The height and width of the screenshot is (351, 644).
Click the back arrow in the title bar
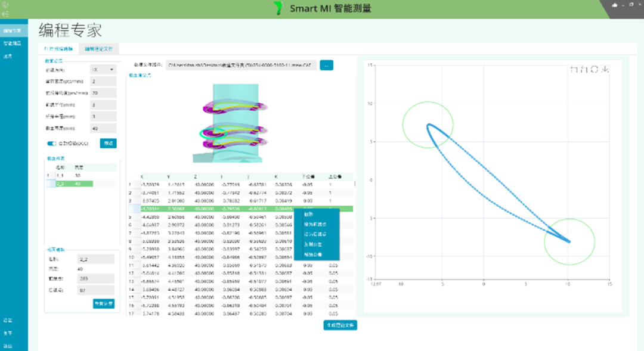[x=5, y=14]
